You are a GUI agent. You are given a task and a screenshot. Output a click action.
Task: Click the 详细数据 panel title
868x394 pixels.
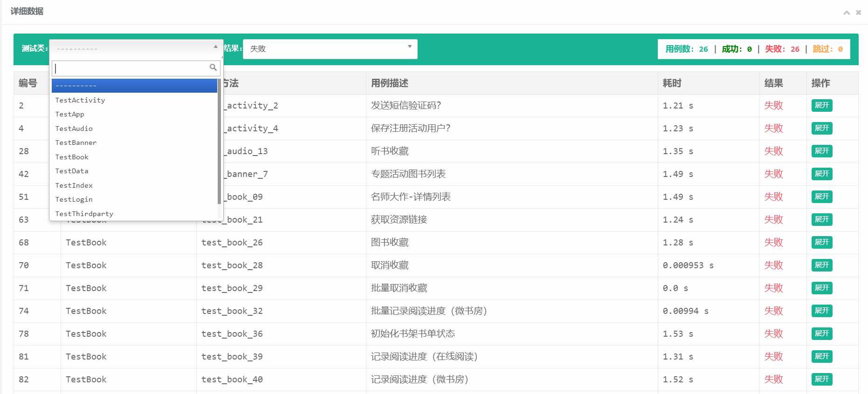(27, 11)
